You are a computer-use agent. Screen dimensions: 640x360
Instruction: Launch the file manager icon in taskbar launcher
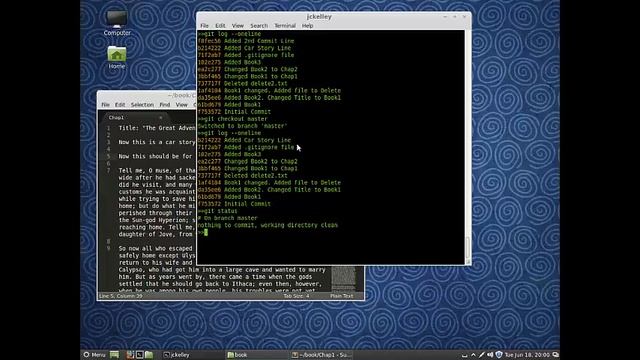coord(149,355)
